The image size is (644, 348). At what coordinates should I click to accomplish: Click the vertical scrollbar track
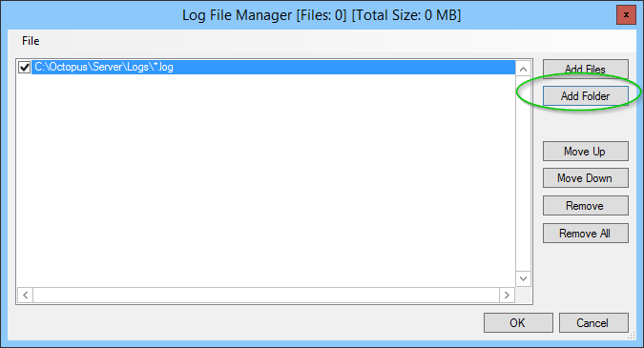(523, 174)
